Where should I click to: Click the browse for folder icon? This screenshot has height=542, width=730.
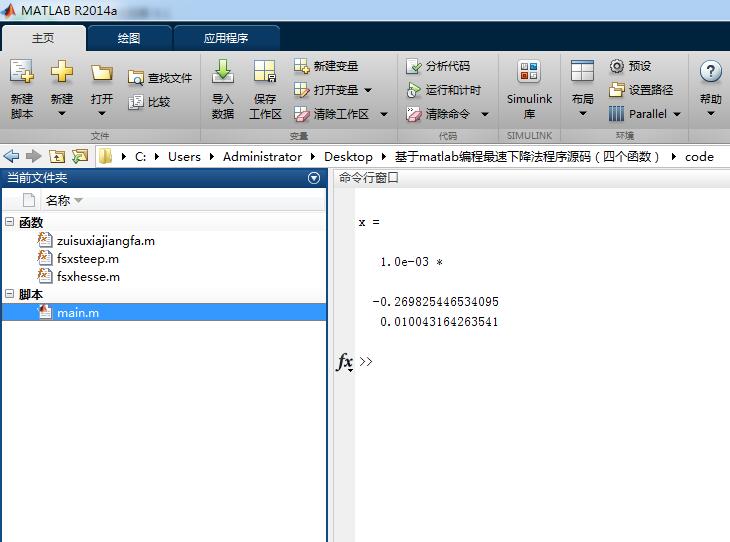(x=80, y=156)
